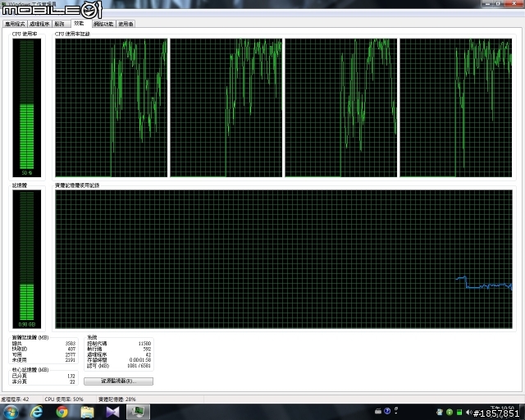
Task: Click the active Task Manager taskbar button
Action: (x=138, y=412)
